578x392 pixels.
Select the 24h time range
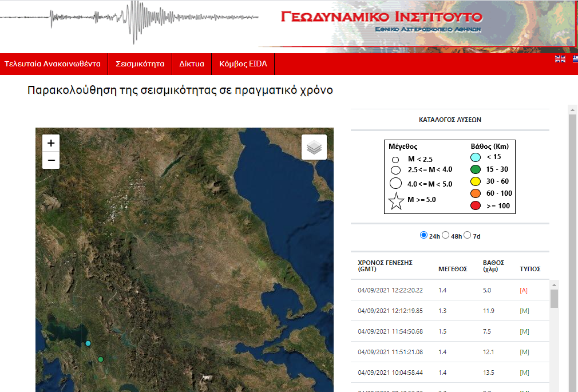pyautogui.click(x=423, y=235)
